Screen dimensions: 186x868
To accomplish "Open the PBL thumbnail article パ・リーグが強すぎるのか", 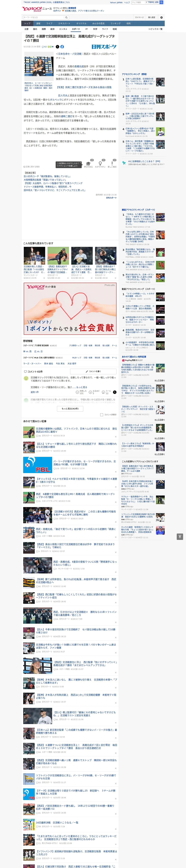I will [x=38, y=465].
